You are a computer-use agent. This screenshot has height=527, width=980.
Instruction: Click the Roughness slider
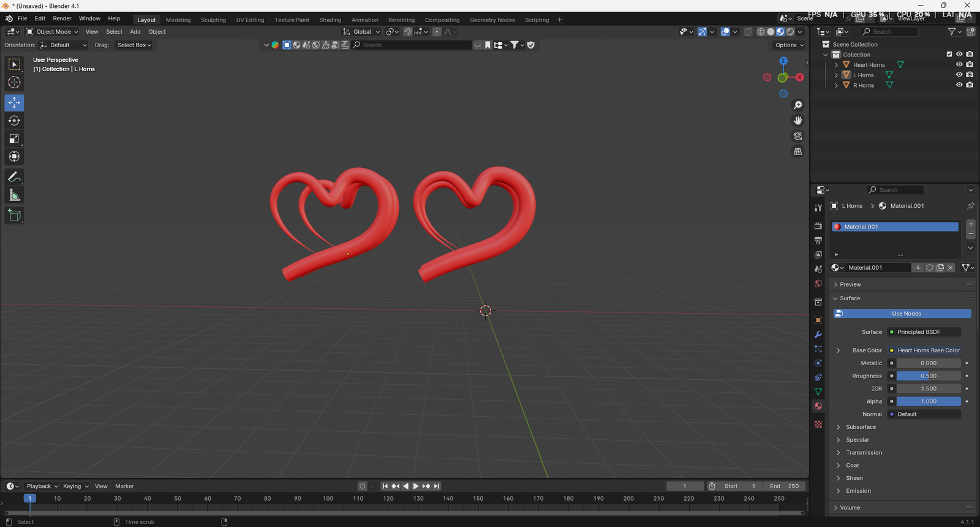(928, 376)
